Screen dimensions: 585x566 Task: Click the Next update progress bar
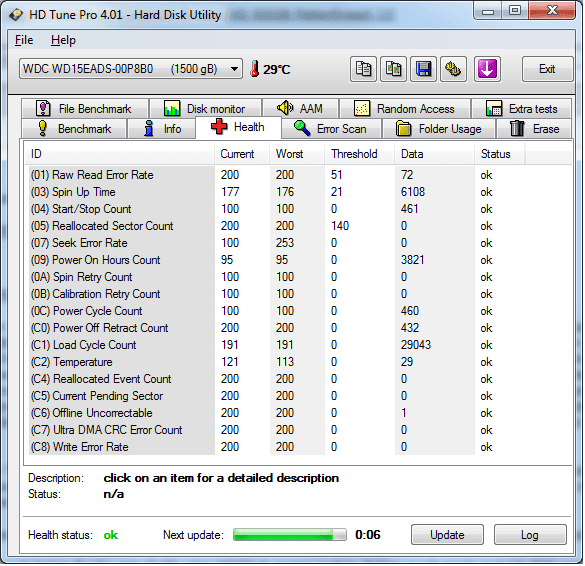coord(290,535)
